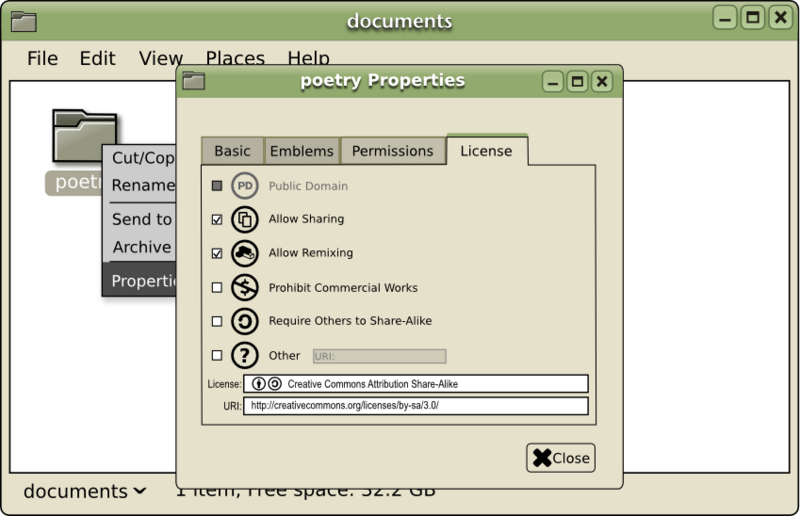Choose Rename from the context menu
800x516 pixels.
click(143, 185)
